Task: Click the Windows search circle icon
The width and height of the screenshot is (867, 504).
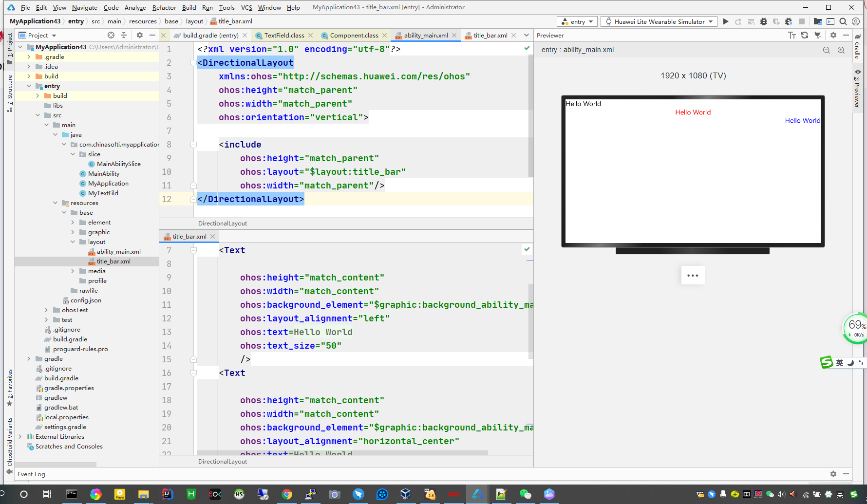Action: [x=23, y=494]
